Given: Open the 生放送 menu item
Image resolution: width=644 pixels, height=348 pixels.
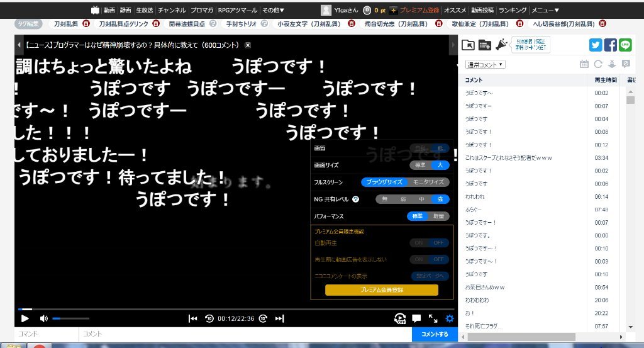Looking at the screenshot, I should pyautogui.click(x=145, y=10).
